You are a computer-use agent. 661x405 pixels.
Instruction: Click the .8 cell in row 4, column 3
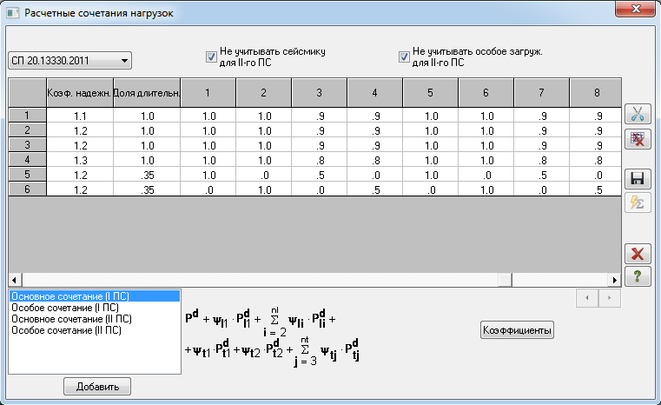(x=319, y=160)
